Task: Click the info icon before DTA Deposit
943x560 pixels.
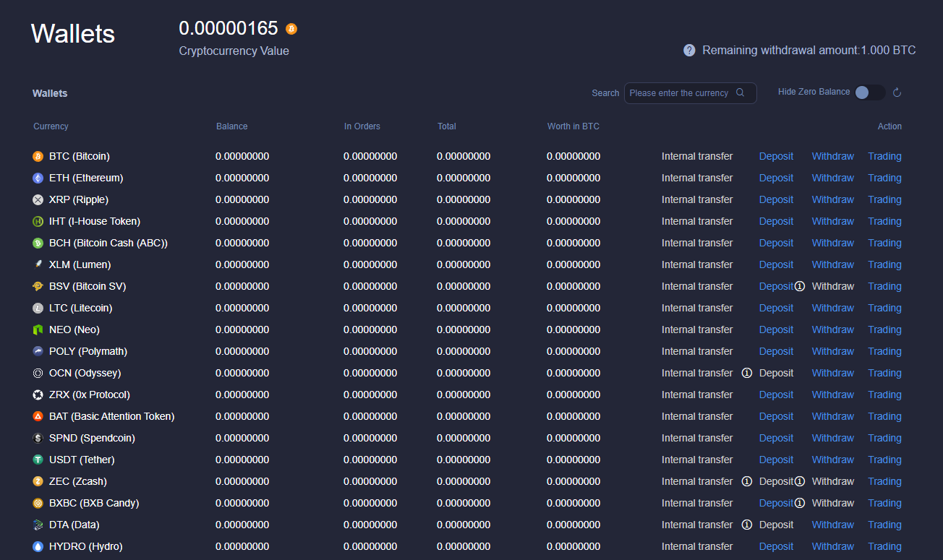Action: pos(747,525)
